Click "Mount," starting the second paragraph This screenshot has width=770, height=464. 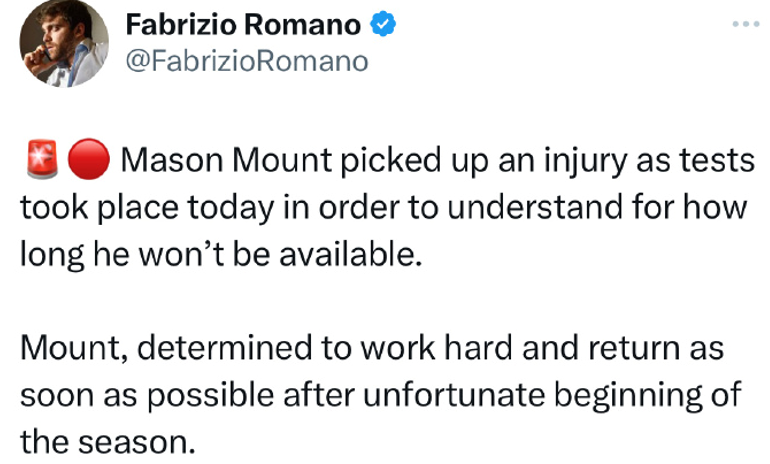74,348
